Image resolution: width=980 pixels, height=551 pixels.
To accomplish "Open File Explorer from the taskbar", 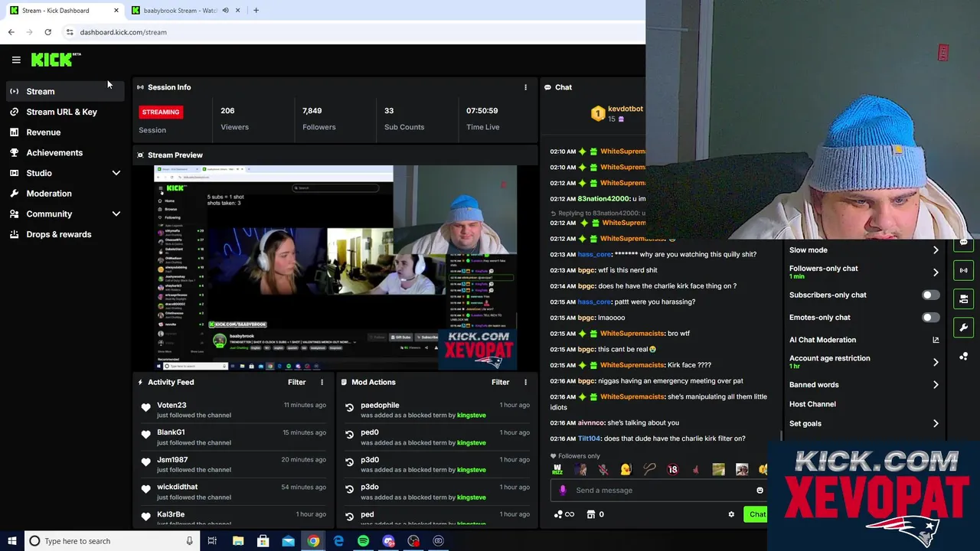I will click(238, 541).
